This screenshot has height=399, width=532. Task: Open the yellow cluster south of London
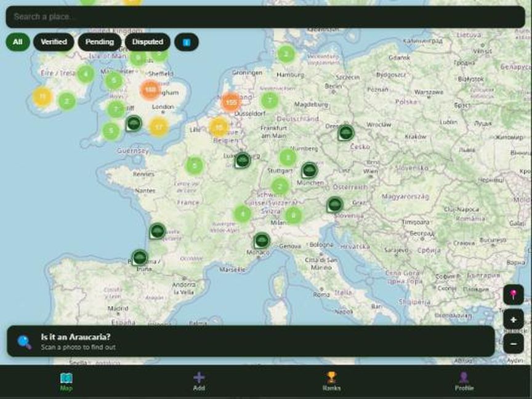click(x=158, y=127)
